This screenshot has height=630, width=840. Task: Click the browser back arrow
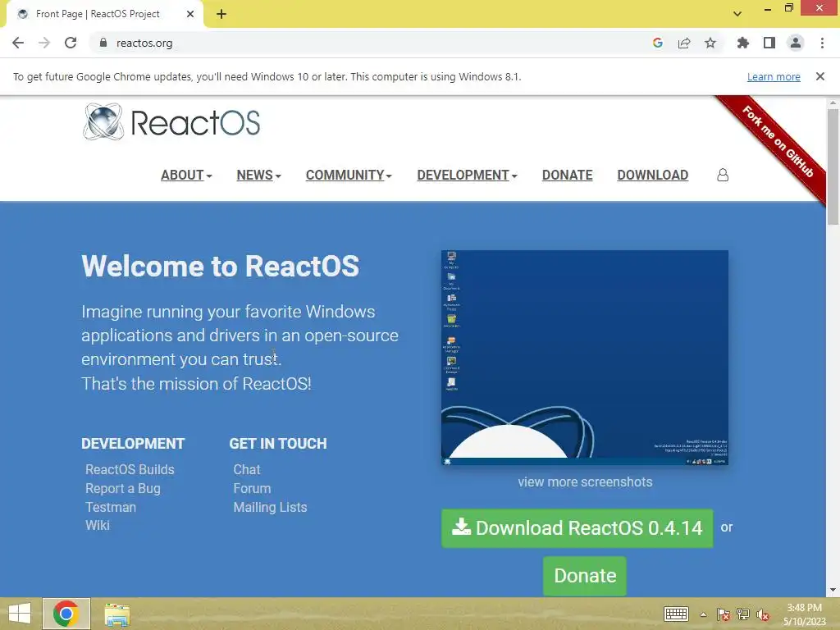coord(18,43)
